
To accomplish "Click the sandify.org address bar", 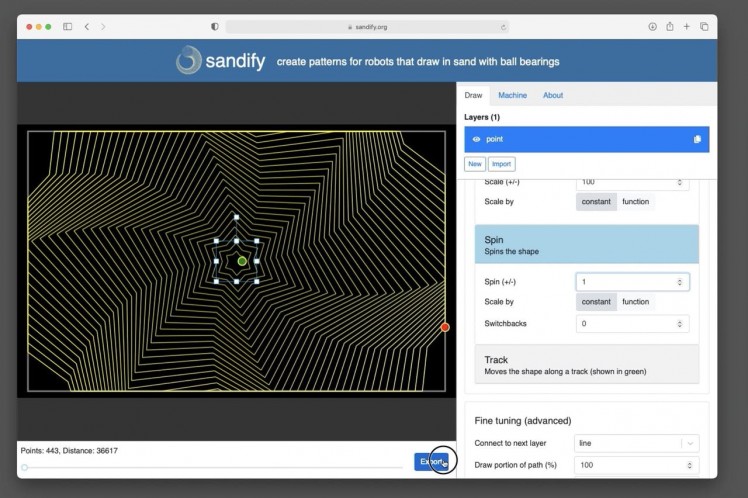I will 367,27.
